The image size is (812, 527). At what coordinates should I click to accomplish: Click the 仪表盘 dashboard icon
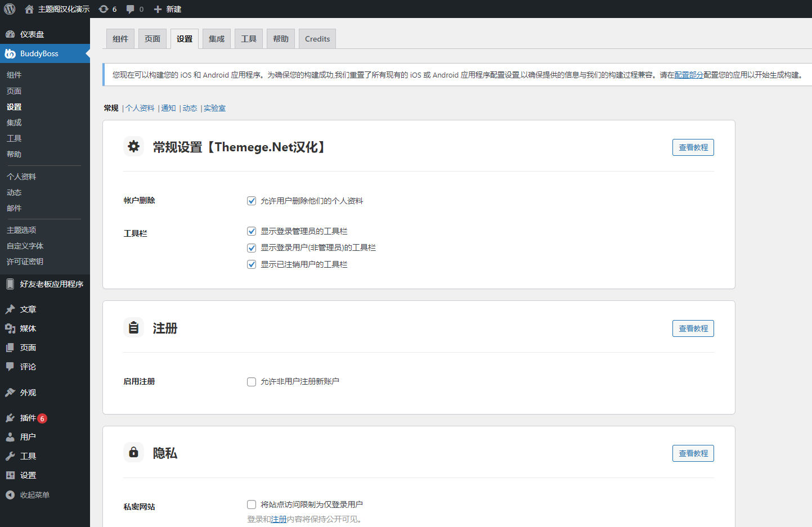pyautogui.click(x=10, y=34)
